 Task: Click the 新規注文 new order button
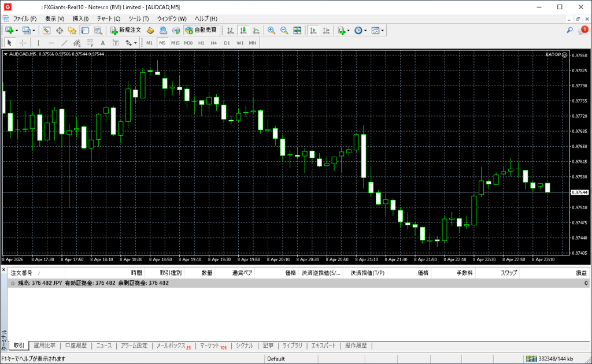point(125,30)
